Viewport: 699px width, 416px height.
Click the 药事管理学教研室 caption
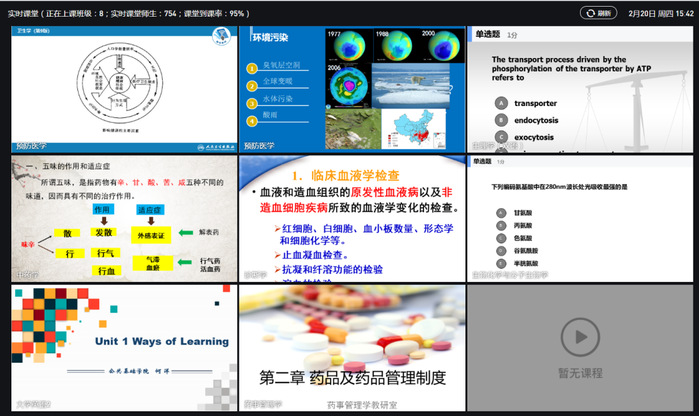(362, 405)
